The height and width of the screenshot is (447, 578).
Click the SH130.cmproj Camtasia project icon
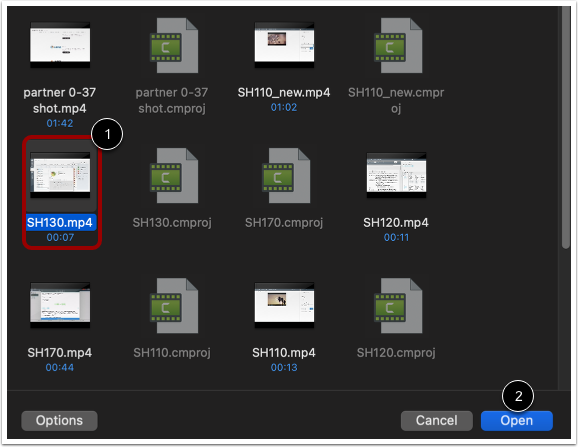click(x=174, y=175)
